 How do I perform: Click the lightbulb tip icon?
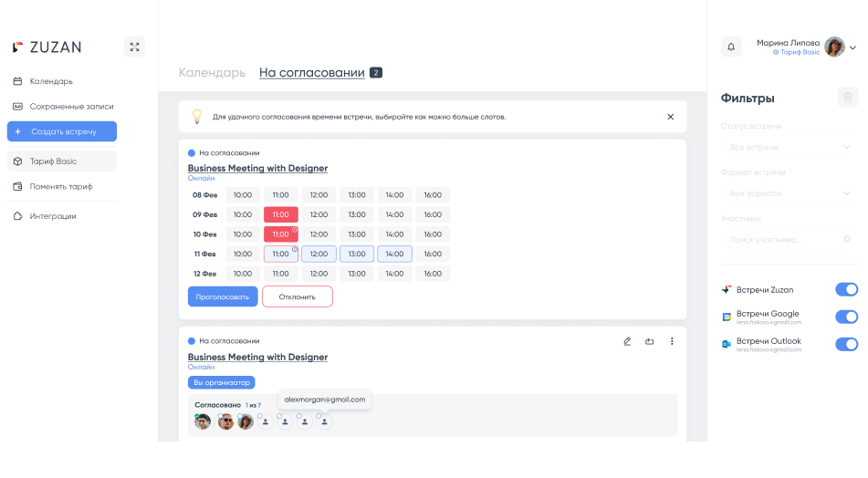coord(196,116)
